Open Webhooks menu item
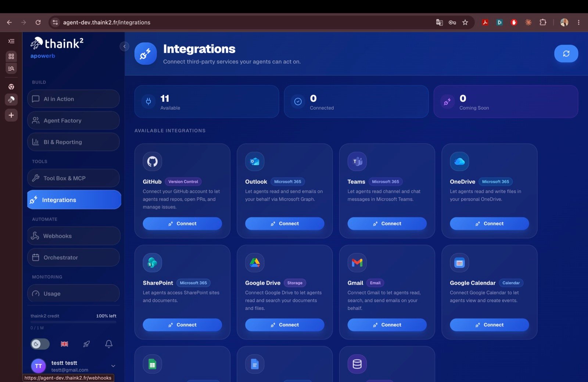The height and width of the screenshot is (382, 588). coord(73,236)
